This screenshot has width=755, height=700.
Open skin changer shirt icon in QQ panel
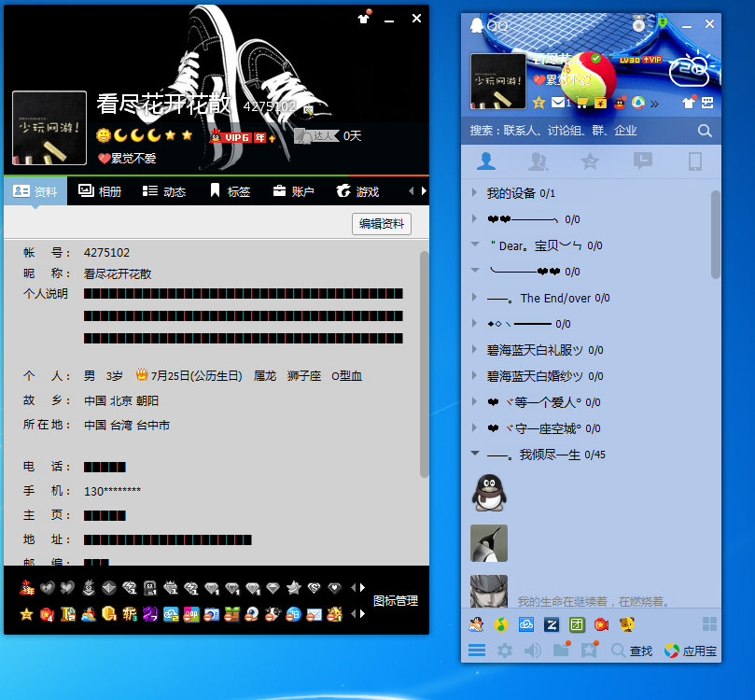689,103
